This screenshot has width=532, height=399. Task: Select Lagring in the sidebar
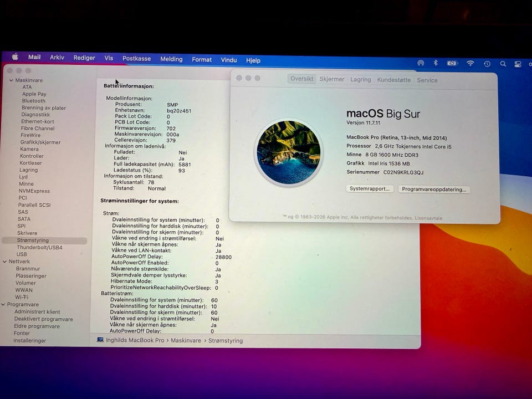(28, 170)
